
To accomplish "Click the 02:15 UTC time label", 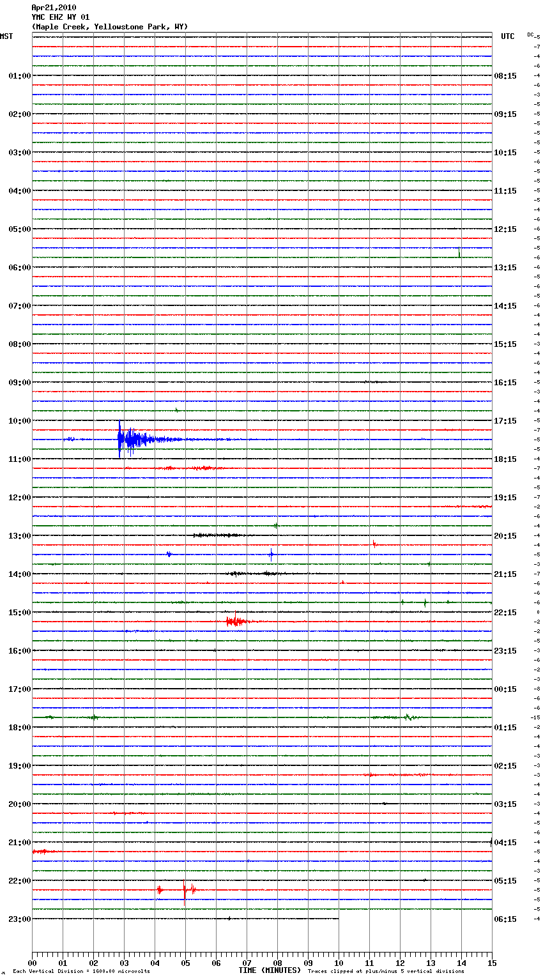I will tap(505, 766).
